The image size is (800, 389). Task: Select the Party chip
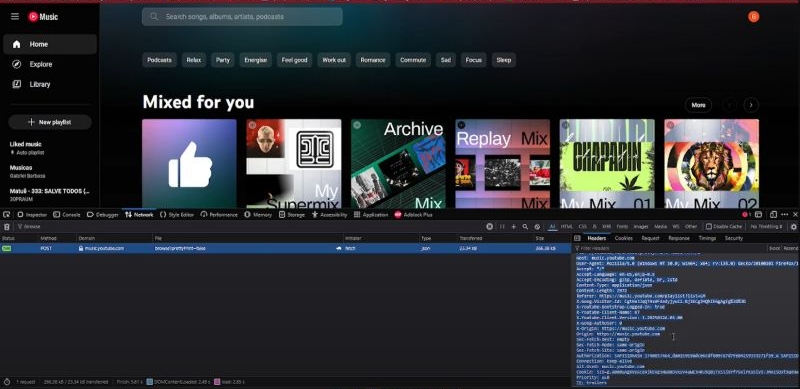click(223, 60)
